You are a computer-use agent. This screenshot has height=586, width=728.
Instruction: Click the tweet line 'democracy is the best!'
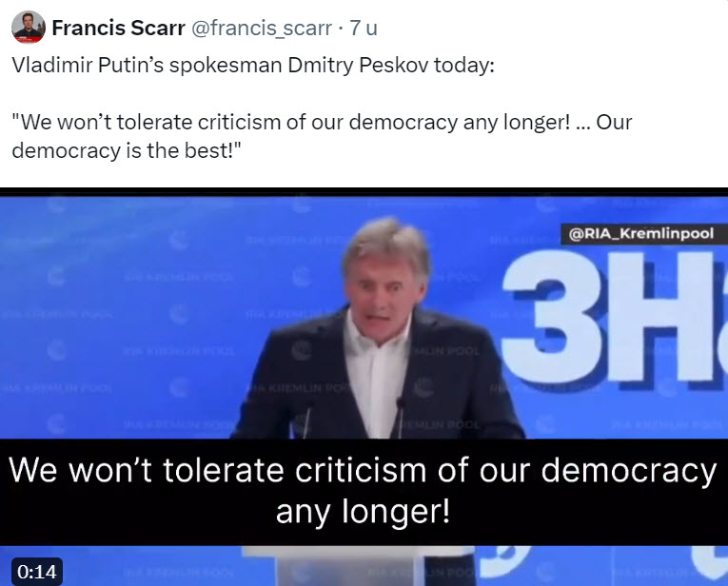point(127,150)
